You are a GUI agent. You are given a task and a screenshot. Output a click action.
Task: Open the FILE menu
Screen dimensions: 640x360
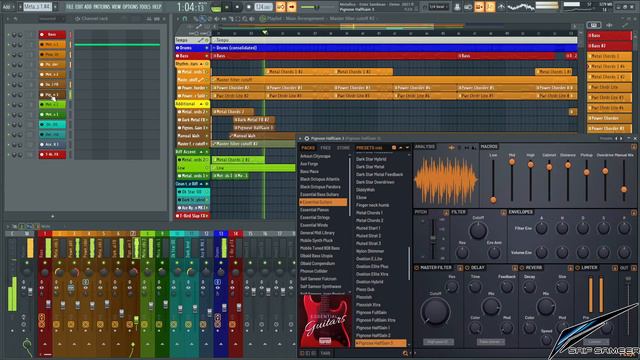[70, 7]
